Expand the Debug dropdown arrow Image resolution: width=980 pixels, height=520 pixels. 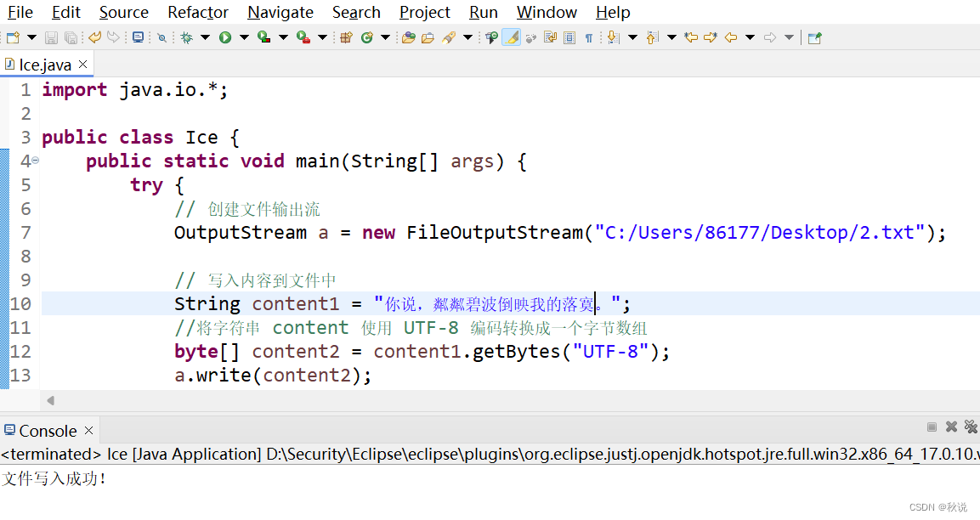click(205, 38)
